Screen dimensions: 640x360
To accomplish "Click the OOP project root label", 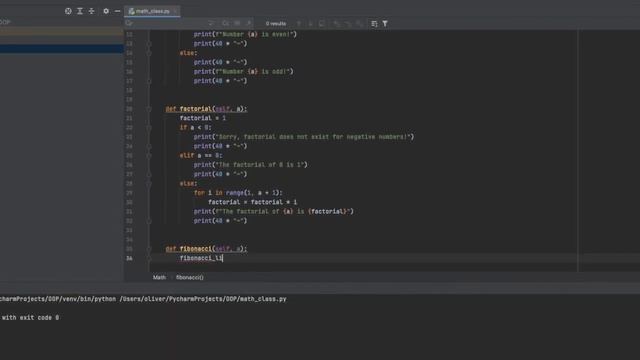I will (x=5, y=22).
